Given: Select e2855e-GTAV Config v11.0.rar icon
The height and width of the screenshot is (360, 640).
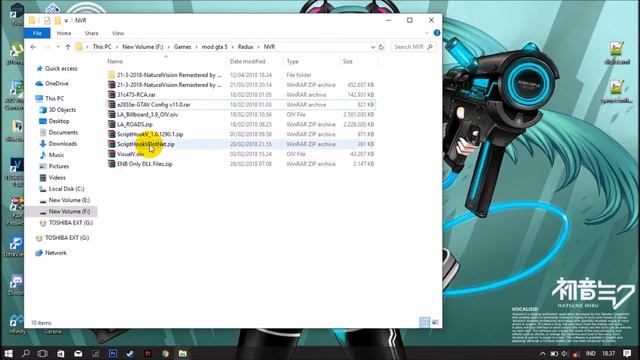Looking at the screenshot, I should point(111,104).
